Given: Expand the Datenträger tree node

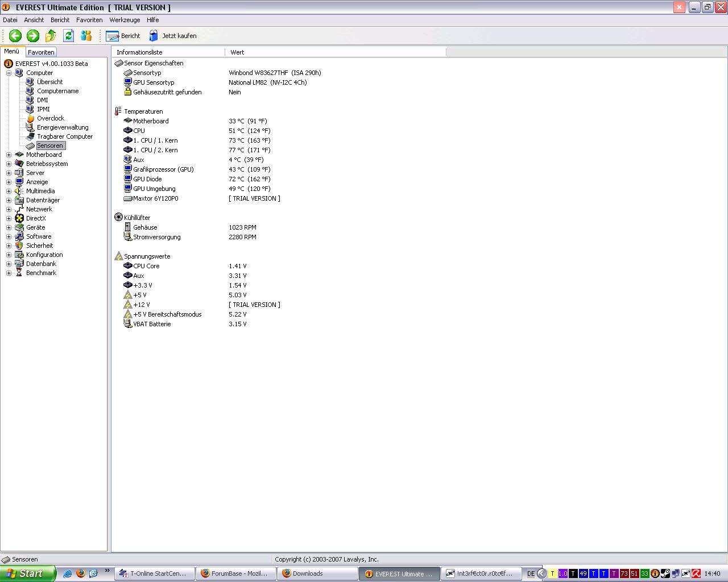Looking at the screenshot, I should pyautogui.click(x=9, y=200).
